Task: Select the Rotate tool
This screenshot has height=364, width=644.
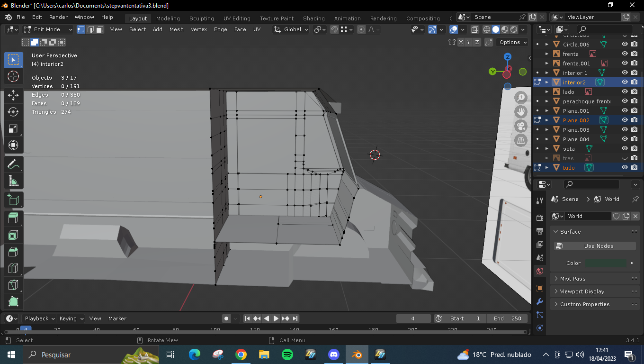Action: click(13, 112)
